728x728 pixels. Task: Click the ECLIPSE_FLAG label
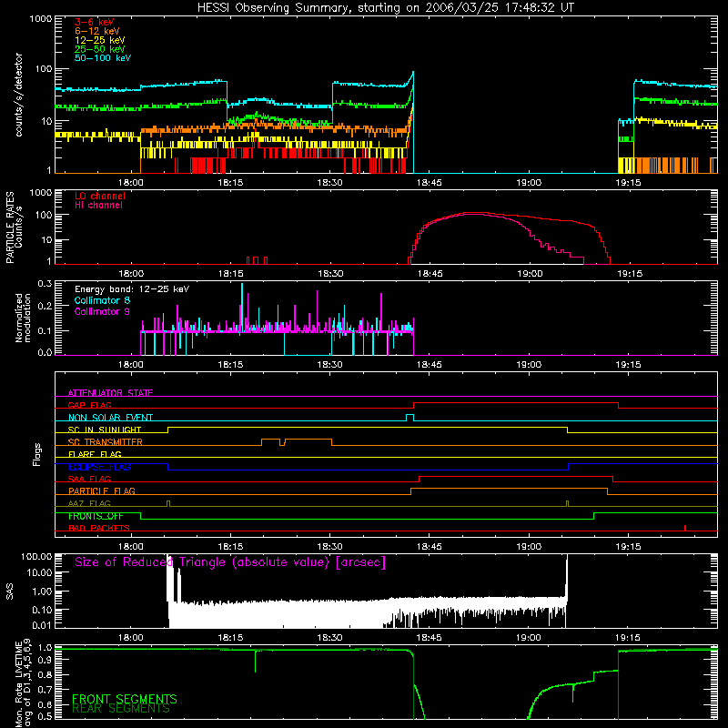pyautogui.click(x=99, y=467)
